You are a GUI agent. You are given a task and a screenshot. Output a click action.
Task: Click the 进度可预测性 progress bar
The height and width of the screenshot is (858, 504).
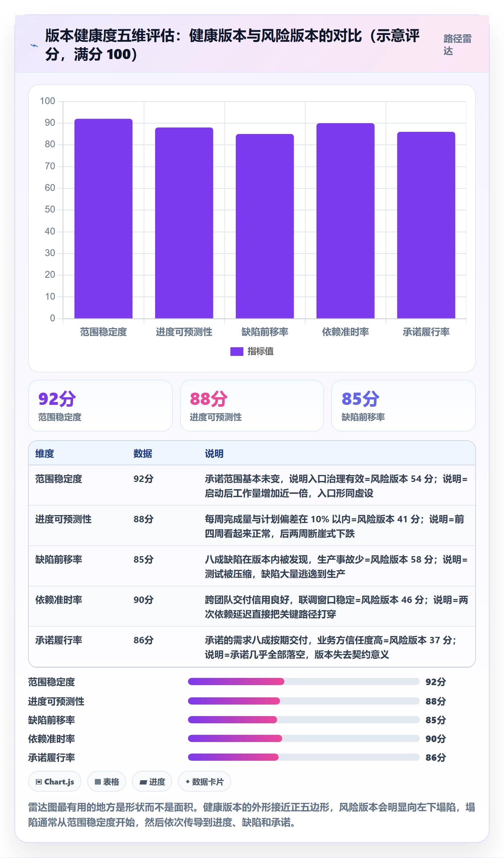point(304,701)
